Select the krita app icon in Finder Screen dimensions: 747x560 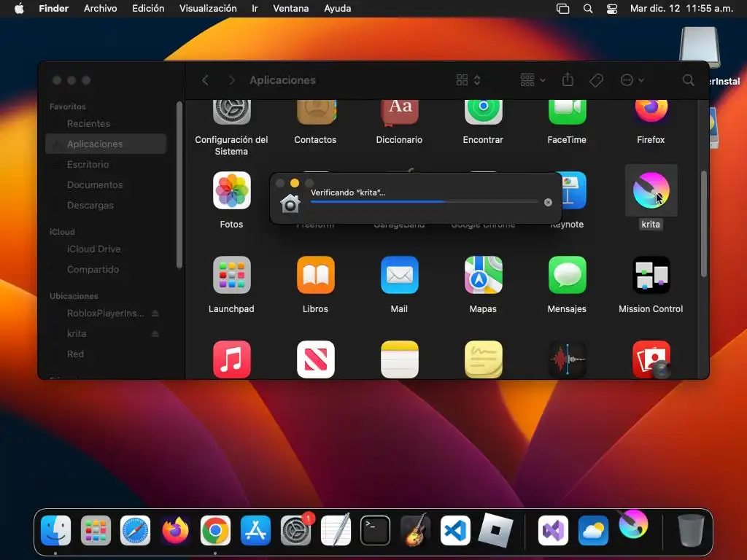click(x=651, y=190)
